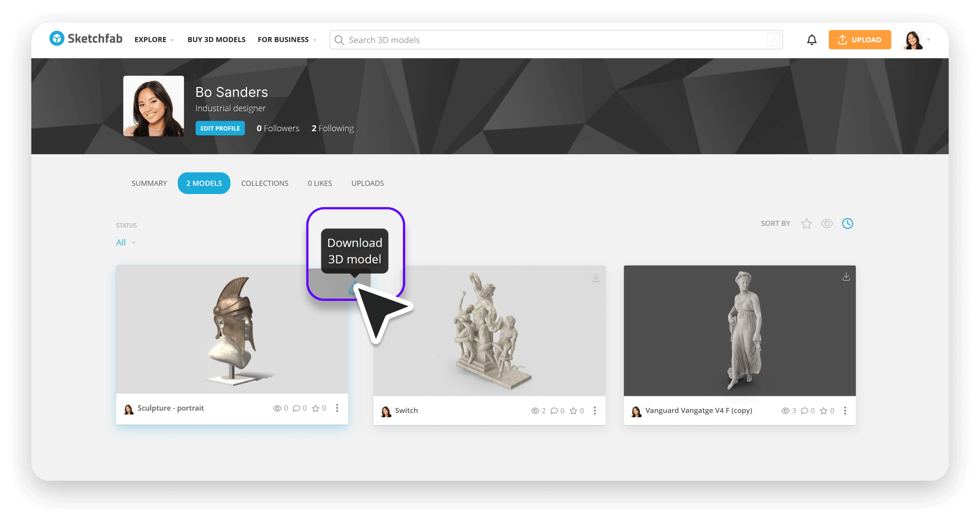Open the Switch statue group thumbnail
980x521 pixels.
pyautogui.click(x=489, y=331)
